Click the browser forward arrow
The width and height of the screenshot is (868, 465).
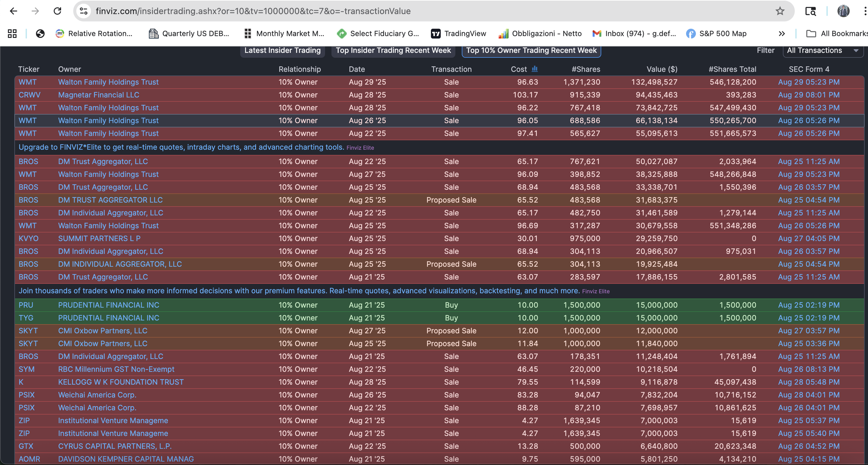pyautogui.click(x=35, y=11)
